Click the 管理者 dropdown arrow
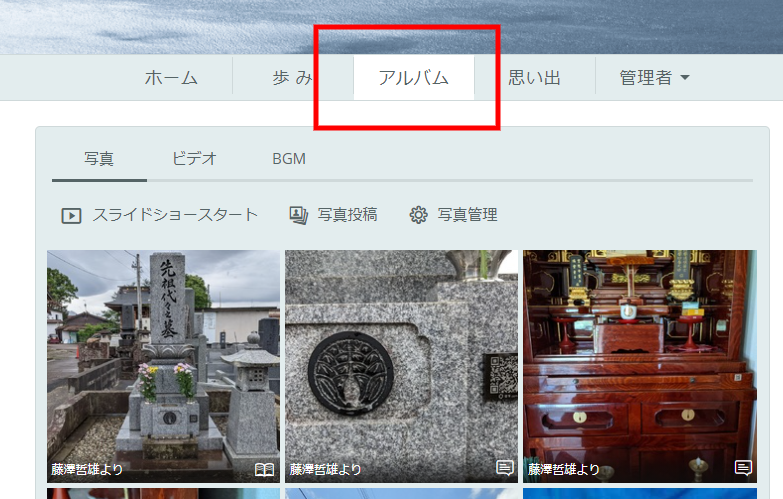Viewport: 783px width, 499px height. coord(685,78)
